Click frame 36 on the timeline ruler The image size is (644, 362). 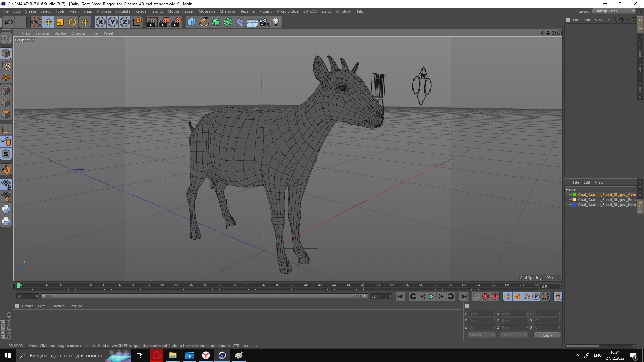(x=277, y=285)
